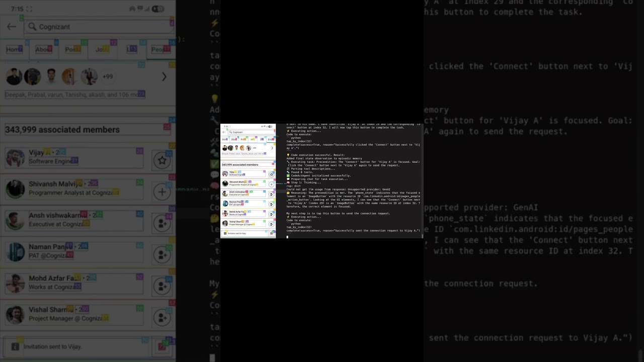Open Vijay A's profile picture in the enlarged backdrop
The height and width of the screenshot is (362, 644).
[15, 157]
